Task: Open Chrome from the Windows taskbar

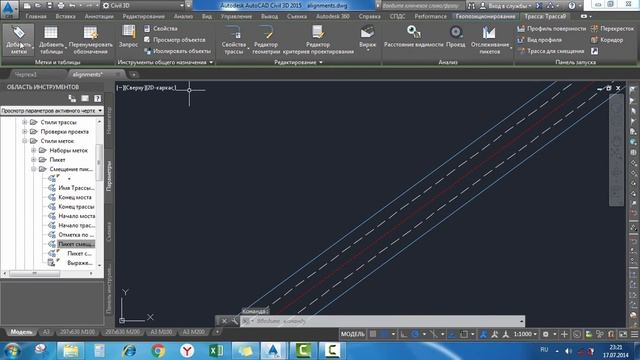Action: click(x=158, y=351)
